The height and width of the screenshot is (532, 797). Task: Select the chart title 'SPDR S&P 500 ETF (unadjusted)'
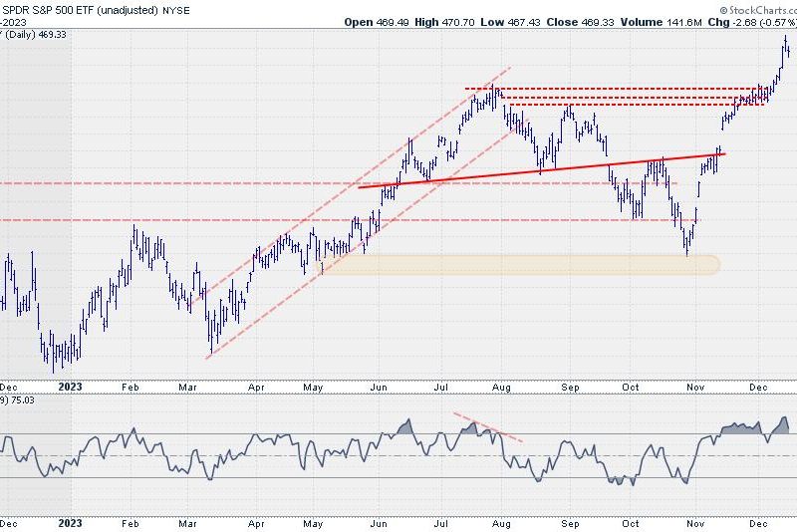pos(80,10)
